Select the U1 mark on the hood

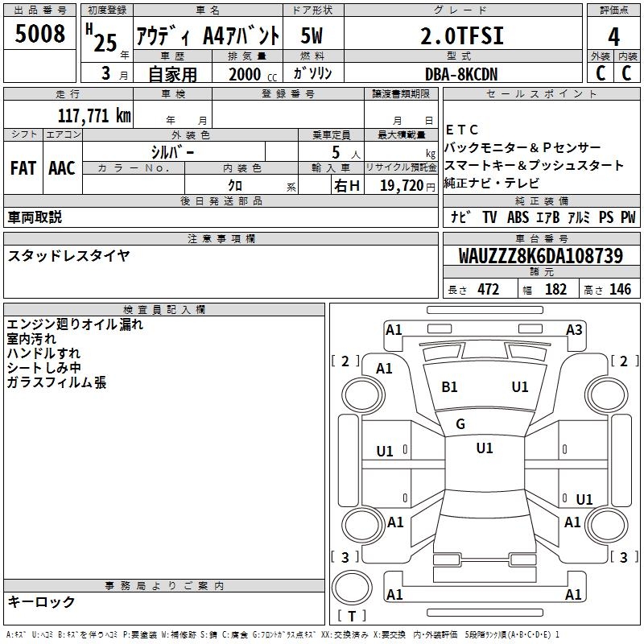520,387
